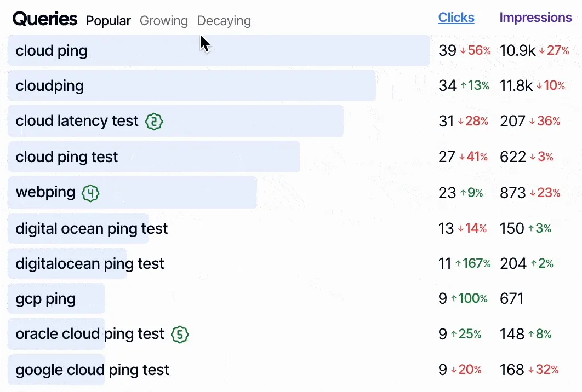
Task: Click position badge 5 beside oracle cloud ping test
Action: point(180,335)
